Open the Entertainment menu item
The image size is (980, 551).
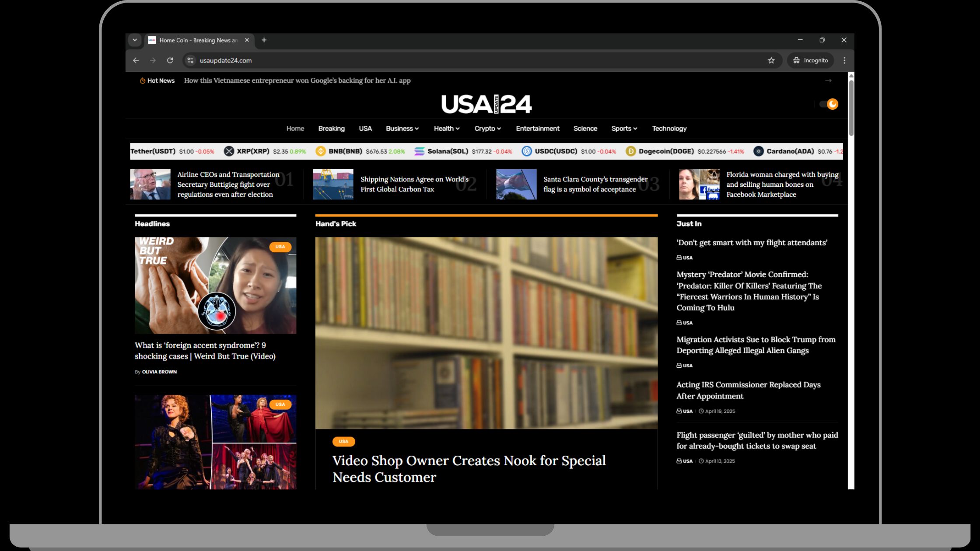pos(537,129)
